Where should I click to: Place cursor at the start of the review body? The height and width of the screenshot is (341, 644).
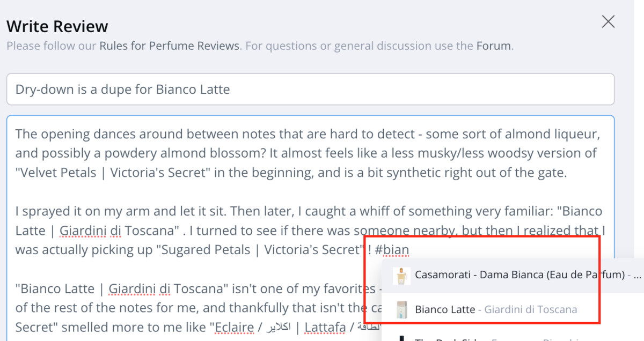pyautogui.click(x=16, y=134)
